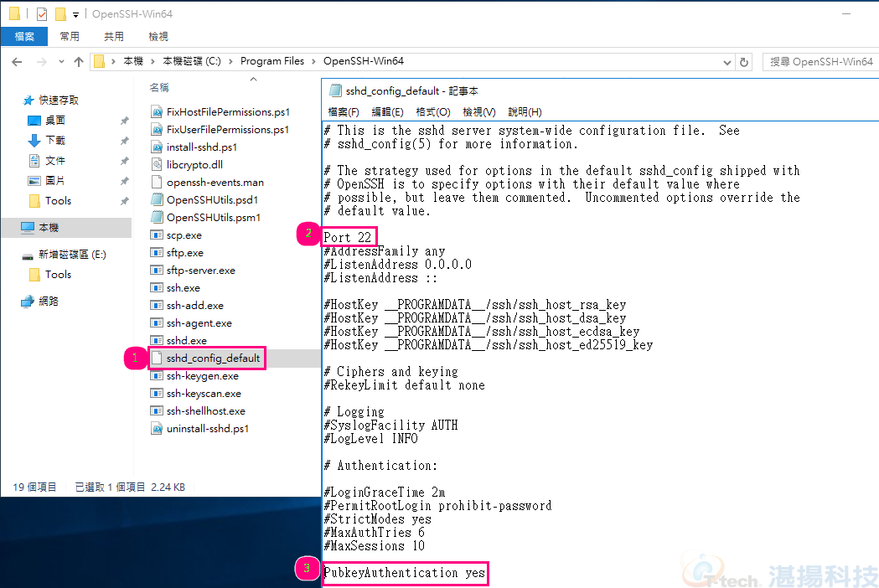The height and width of the screenshot is (588, 879).
Task: Open 桌面 in quick access
Action: (x=55, y=121)
